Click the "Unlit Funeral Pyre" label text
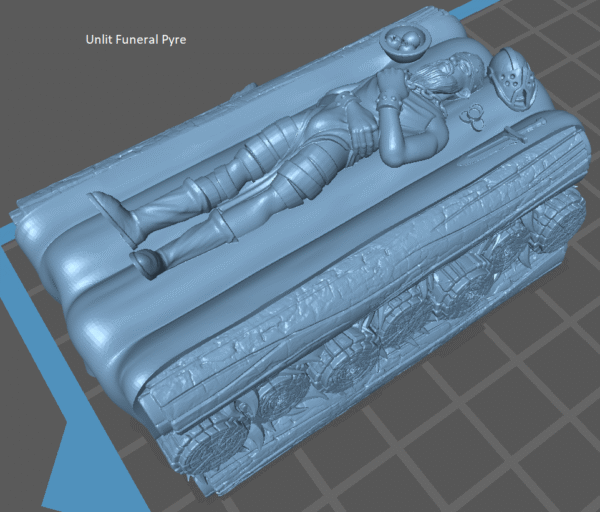The width and height of the screenshot is (600, 512). coord(136,40)
